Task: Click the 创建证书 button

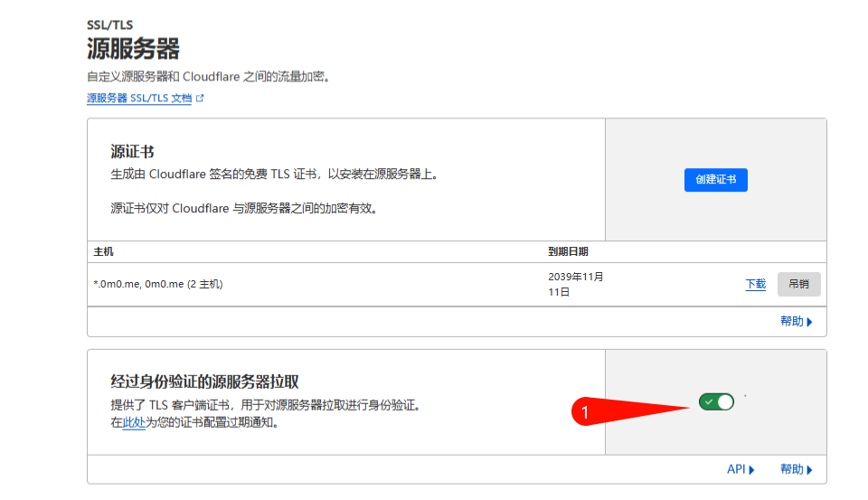Action: (715, 180)
